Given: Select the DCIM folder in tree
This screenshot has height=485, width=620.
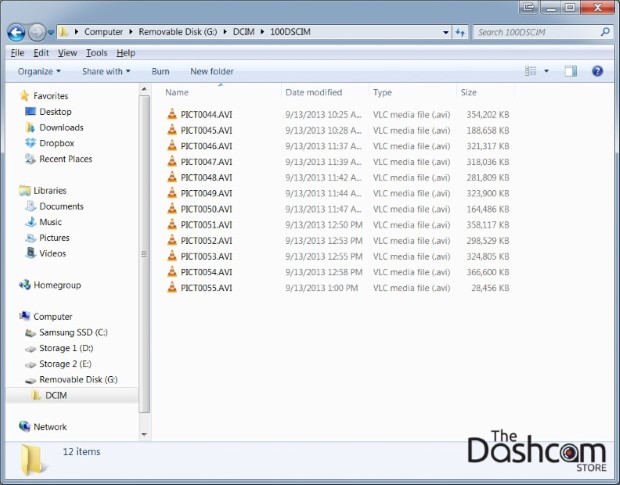Looking at the screenshot, I should (57, 395).
